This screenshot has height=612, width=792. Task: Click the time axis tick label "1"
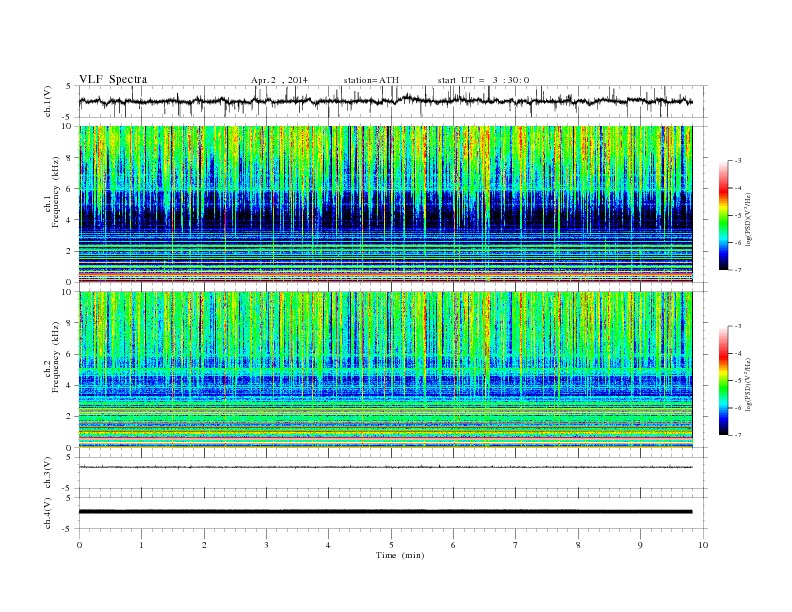click(142, 545)
